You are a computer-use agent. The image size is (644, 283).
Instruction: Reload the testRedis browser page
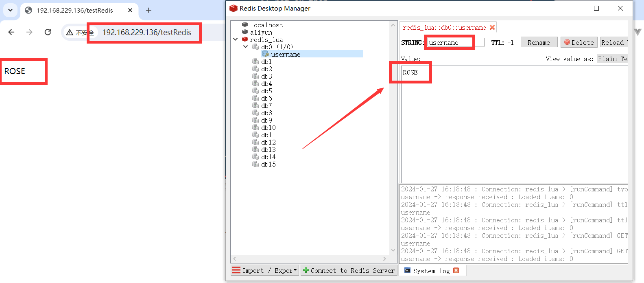48,32
